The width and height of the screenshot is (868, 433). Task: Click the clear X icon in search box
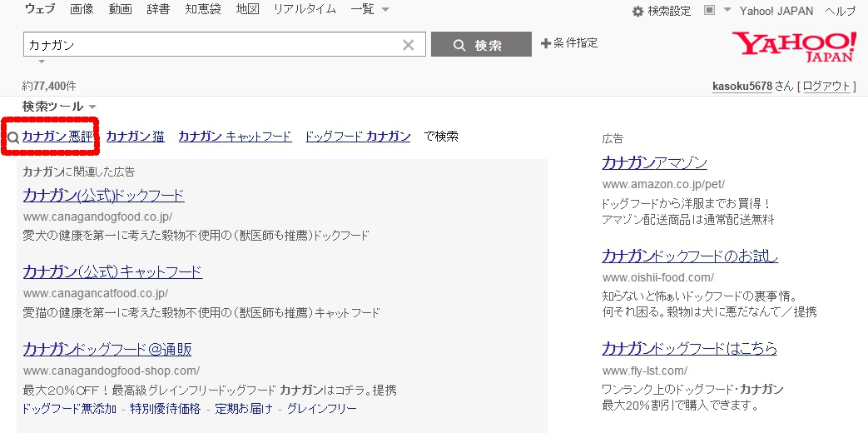point(408,45)
